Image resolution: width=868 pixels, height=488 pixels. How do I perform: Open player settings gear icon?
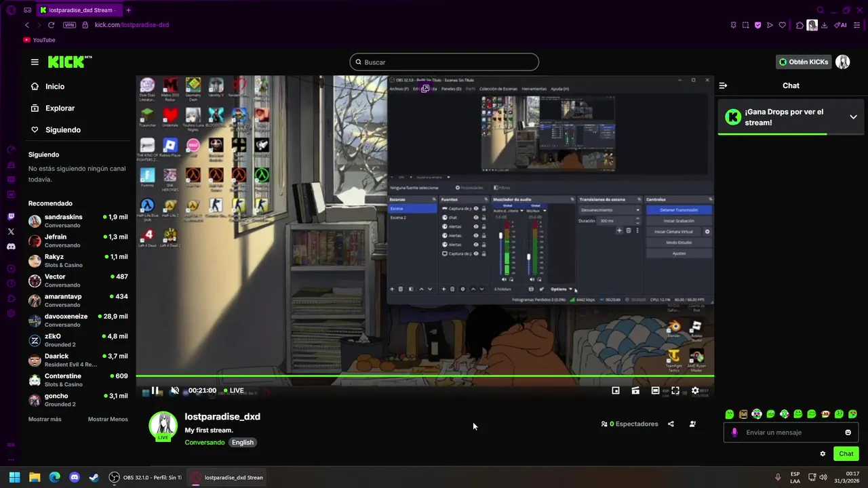tap(695, 390)
